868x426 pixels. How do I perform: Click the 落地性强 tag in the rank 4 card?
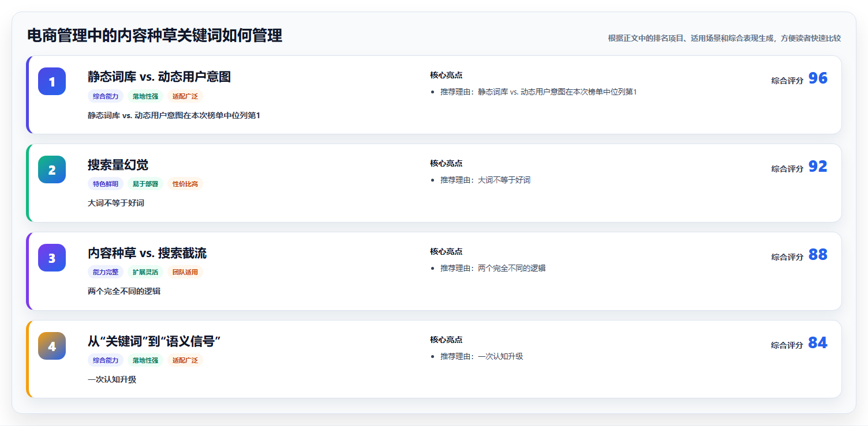click(x=145, y=361)
